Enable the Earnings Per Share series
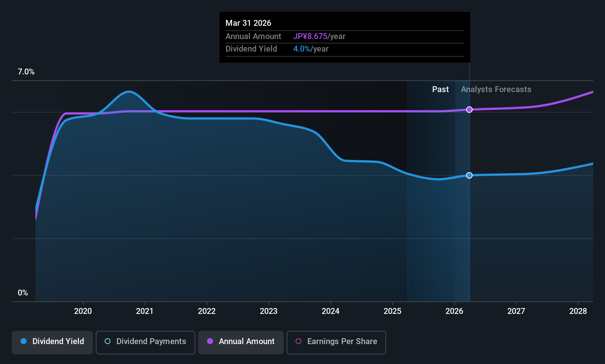This screenshot has width=605, height=364. click(336, 343)
